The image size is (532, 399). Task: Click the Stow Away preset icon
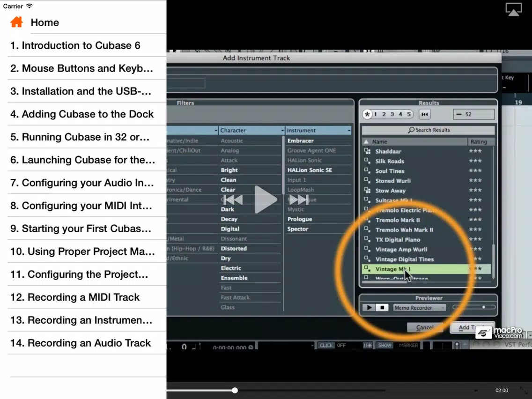tap(367, 190)
